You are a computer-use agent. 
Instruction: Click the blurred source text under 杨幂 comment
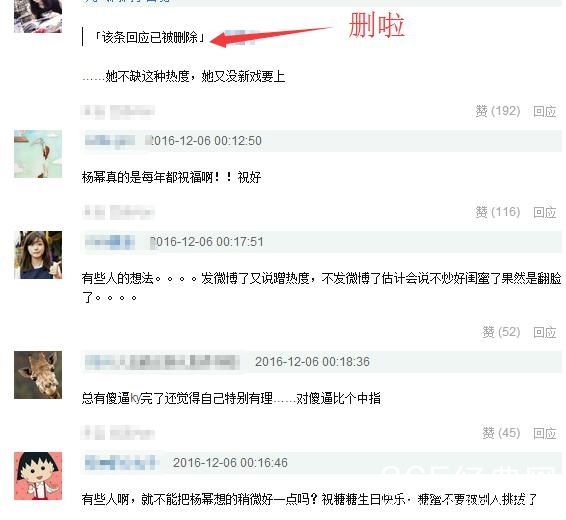click(118, 212)
